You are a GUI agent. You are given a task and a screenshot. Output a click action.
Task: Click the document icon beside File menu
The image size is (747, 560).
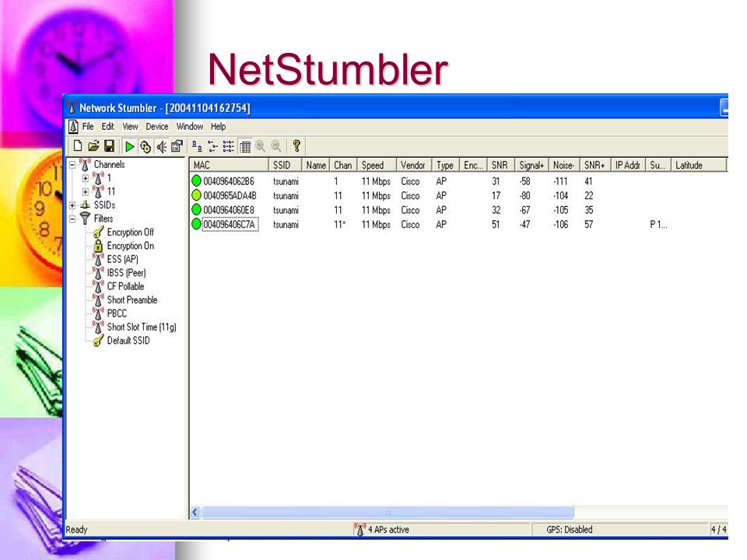coord(73,127)
